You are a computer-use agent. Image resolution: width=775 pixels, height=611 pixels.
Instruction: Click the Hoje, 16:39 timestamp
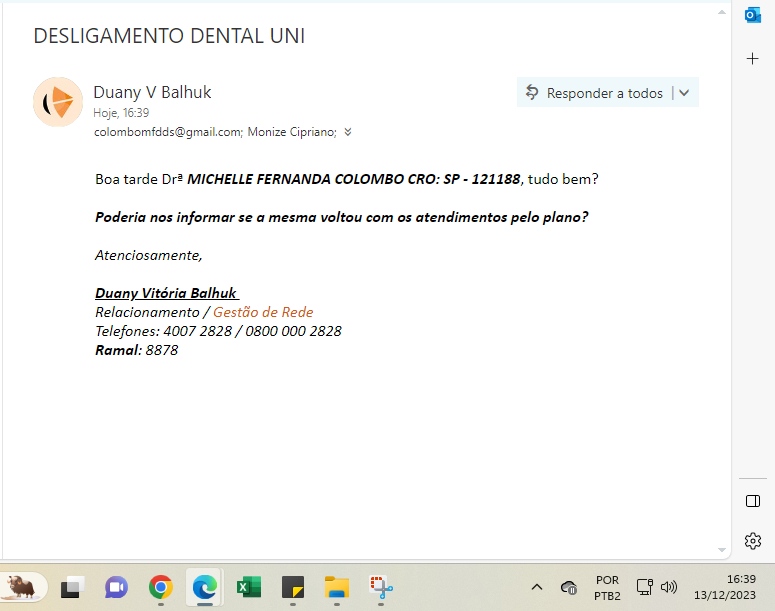pos(121,113)
